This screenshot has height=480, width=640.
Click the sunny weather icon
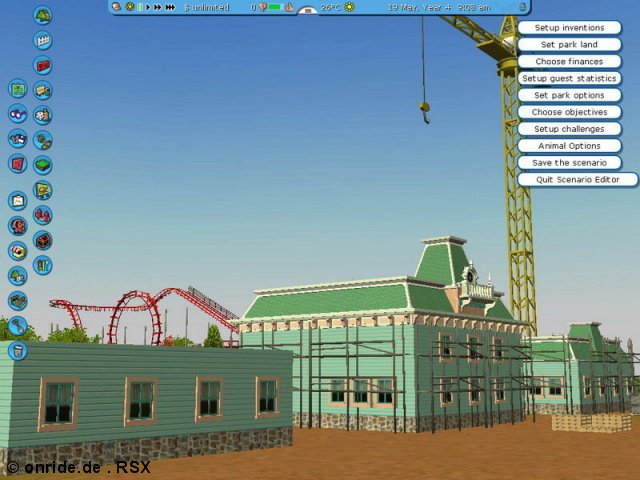click(350, 7)
